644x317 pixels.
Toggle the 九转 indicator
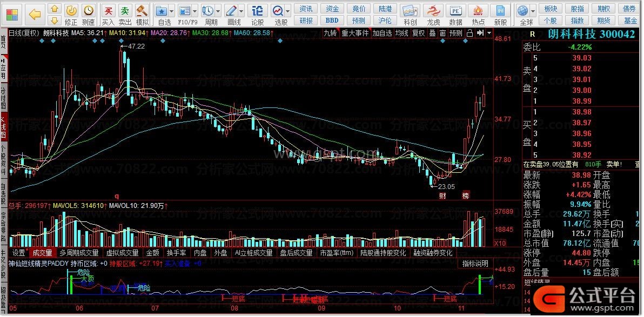click(x=331, y=33)
